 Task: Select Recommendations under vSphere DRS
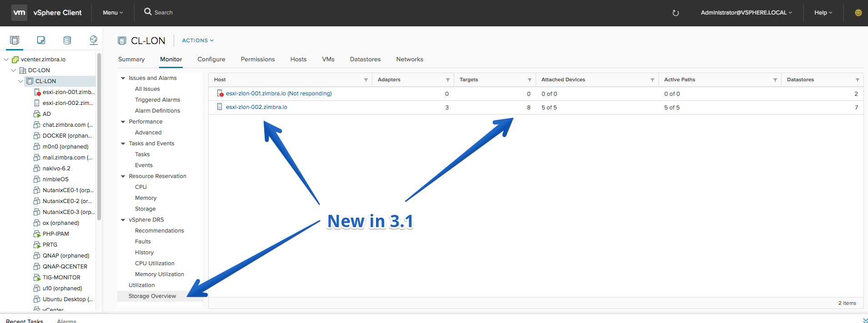160,231
